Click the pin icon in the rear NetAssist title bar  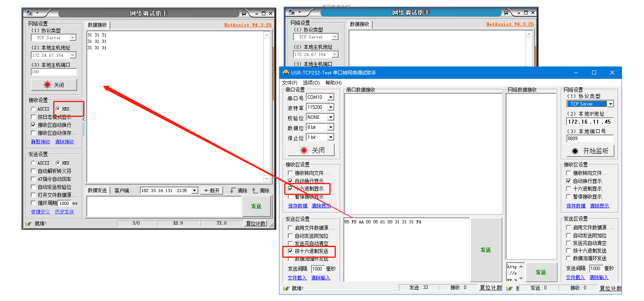pyautogui.click(x=506, y=13)
